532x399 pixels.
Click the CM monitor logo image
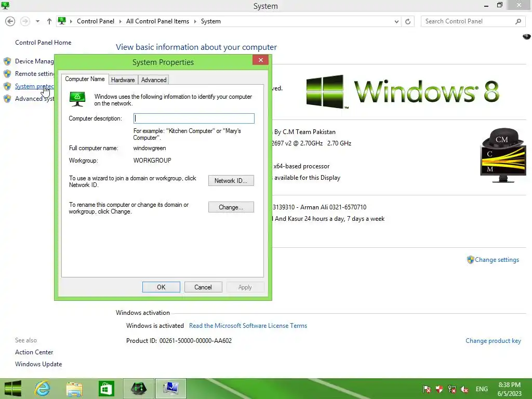[x=503, y=155]
